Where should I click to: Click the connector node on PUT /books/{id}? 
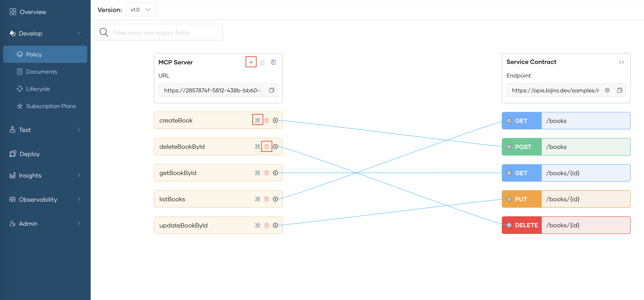(509, 199)
